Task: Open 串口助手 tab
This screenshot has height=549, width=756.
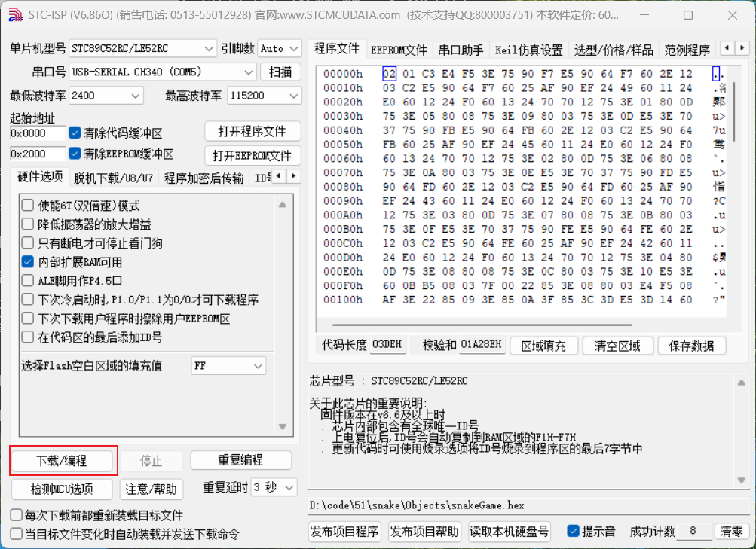Action: pos(461,50)
